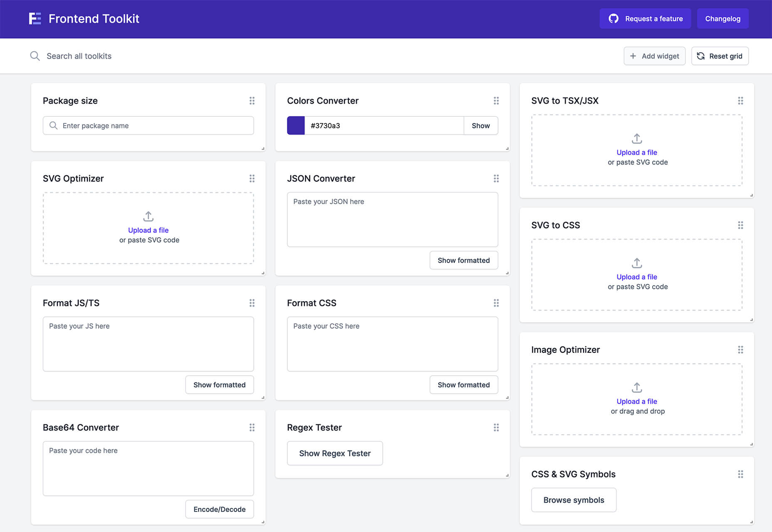Click Upload a file link in SVG to CSS

point(637,277)
